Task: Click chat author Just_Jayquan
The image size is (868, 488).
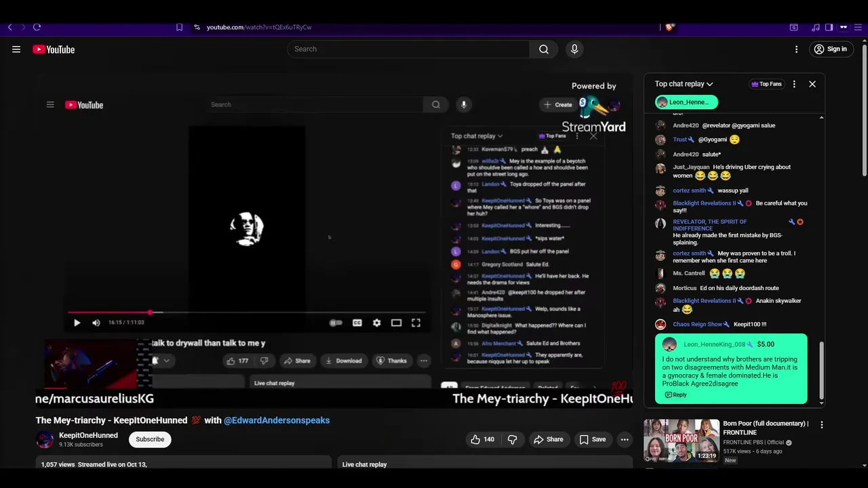Action: coord(691,167)
